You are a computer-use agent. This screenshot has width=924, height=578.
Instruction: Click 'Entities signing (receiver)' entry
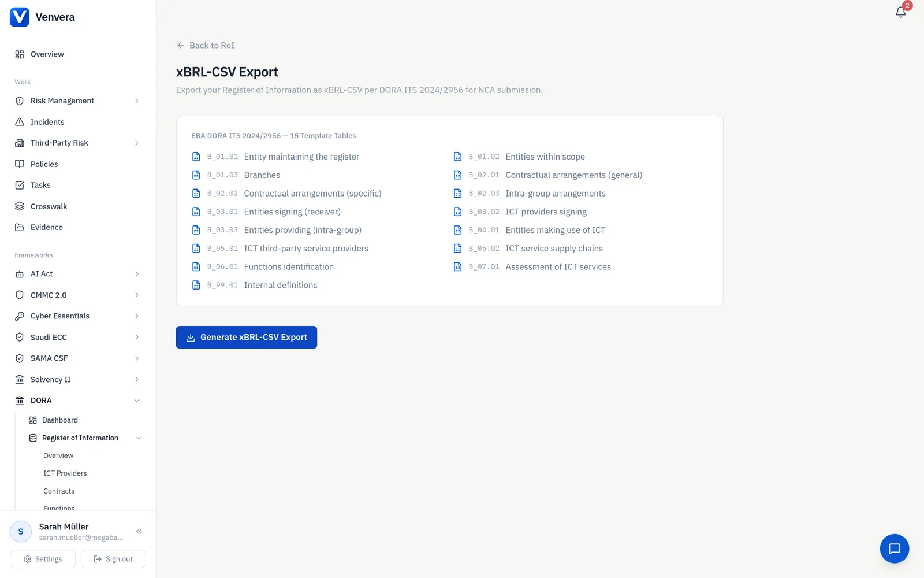292,212
